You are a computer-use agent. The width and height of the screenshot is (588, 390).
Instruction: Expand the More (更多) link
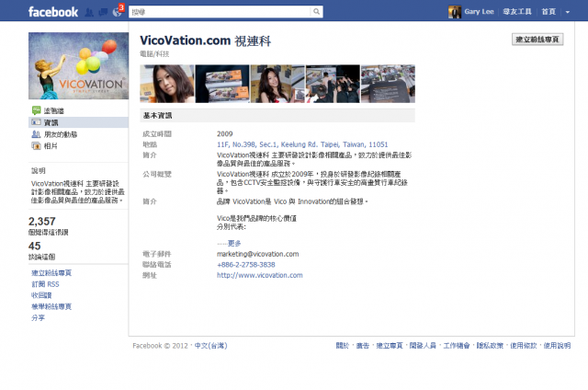tap(234, 243)
